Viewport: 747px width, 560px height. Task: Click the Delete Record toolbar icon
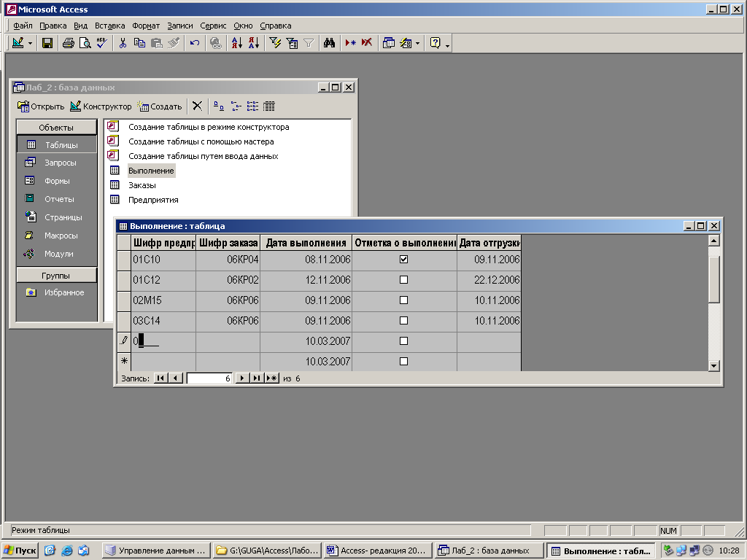366,43
